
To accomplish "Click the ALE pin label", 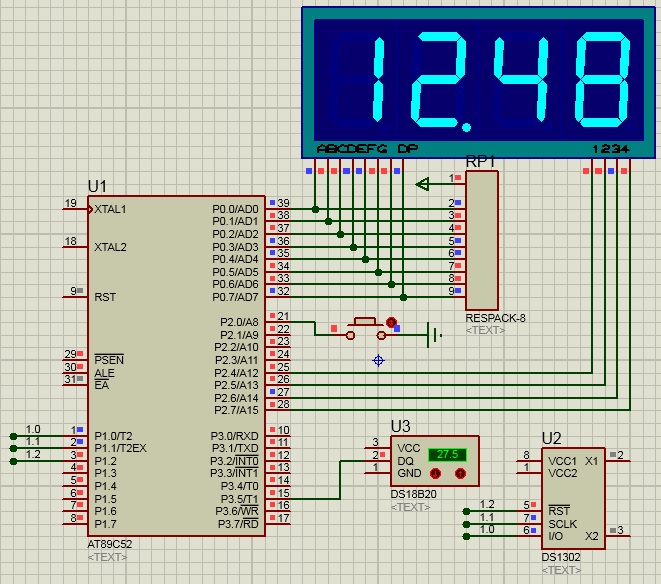I will (104, 373).
